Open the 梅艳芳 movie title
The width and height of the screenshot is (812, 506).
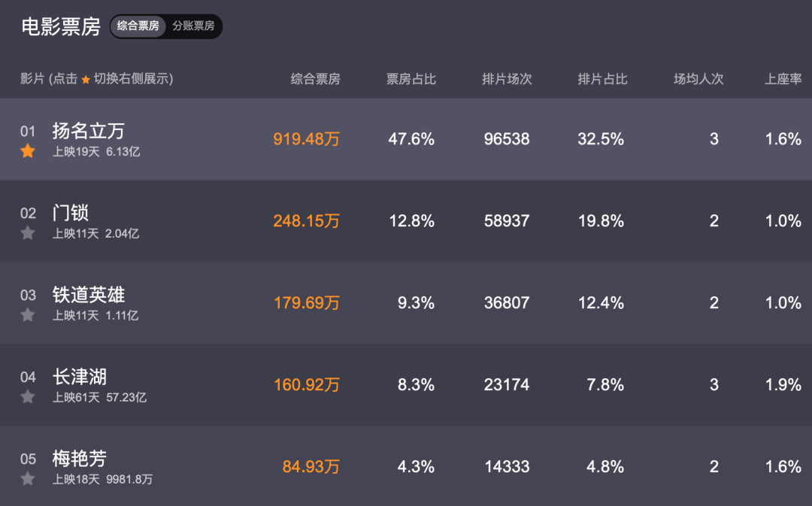click(x=80, y=459)
